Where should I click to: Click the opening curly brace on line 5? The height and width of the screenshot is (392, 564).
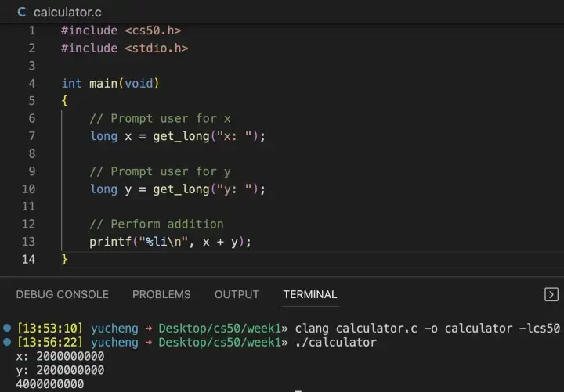65,101
